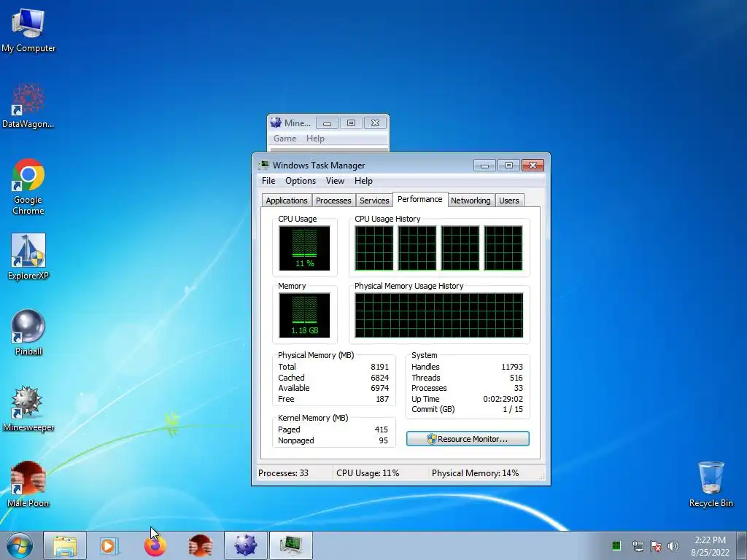Open the volume speaker tray icon
Screen dimensions: 747x560
(673, 545)
